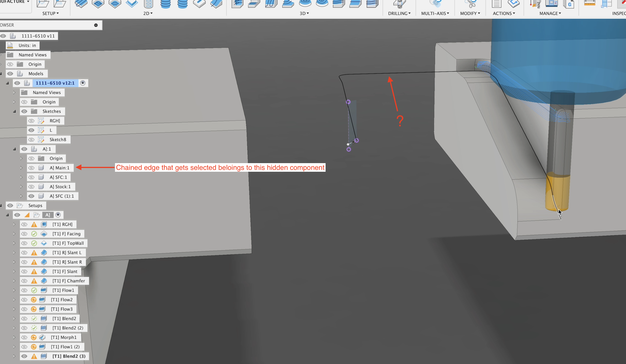The width and height of the screenshot is (626, 364).
Task: Open the ACTIONS dropdown menu
Action: pyautogui.click(x=504, y=13)
